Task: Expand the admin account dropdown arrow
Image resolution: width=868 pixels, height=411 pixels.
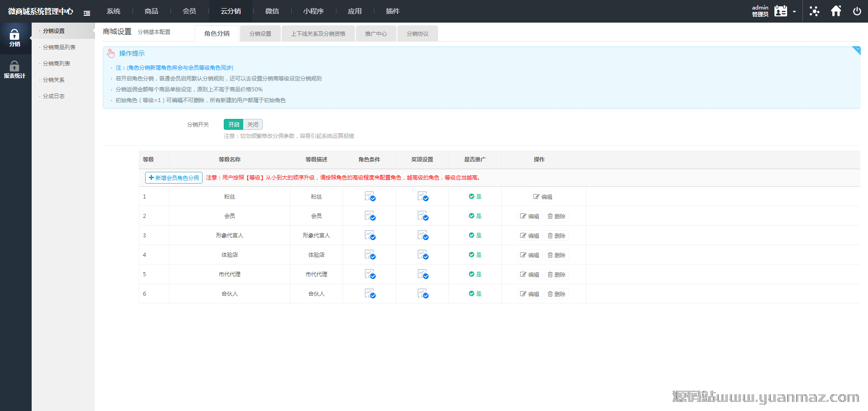Action: (794, 12)
